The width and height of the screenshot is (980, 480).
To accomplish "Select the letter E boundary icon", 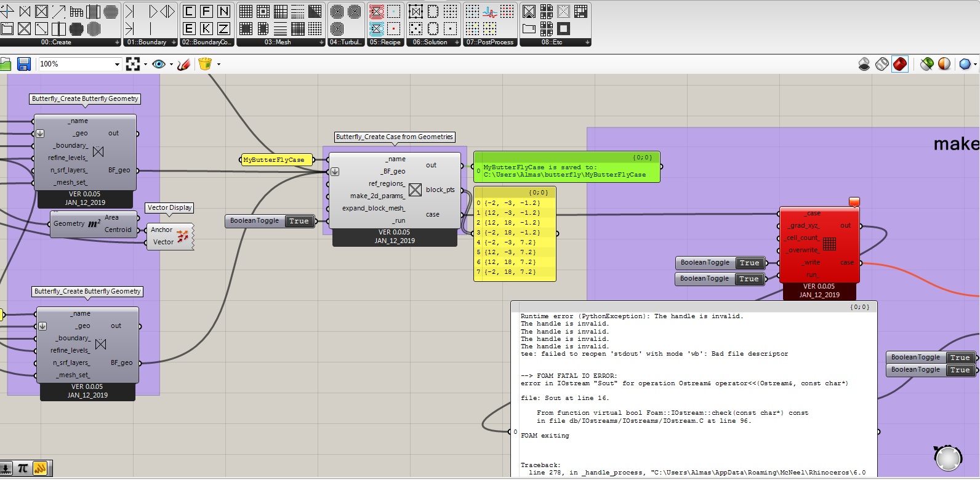I will (x=189, y=28).
